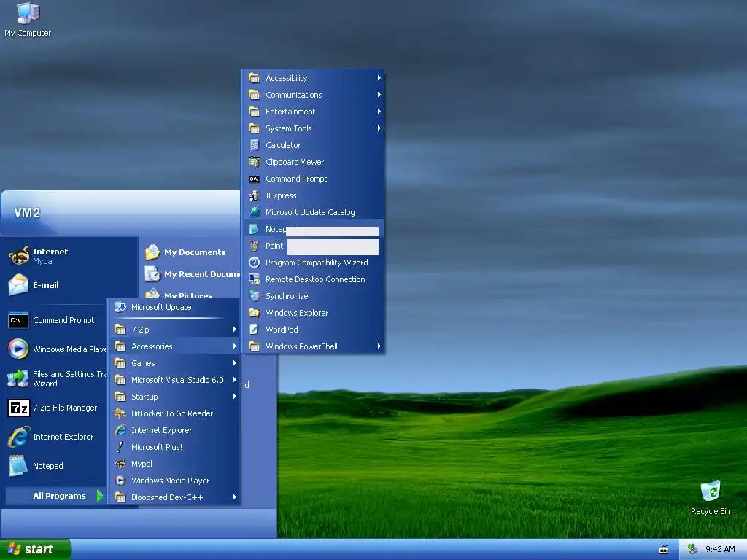Click the update shield tray icon
This screenshot has height=560, width=747.
[693, 549]
